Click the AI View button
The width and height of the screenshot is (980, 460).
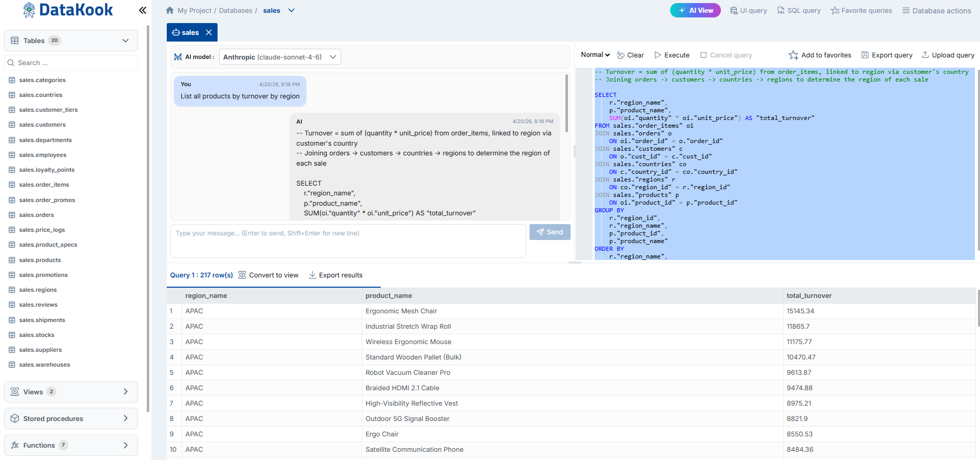[695, 10]
